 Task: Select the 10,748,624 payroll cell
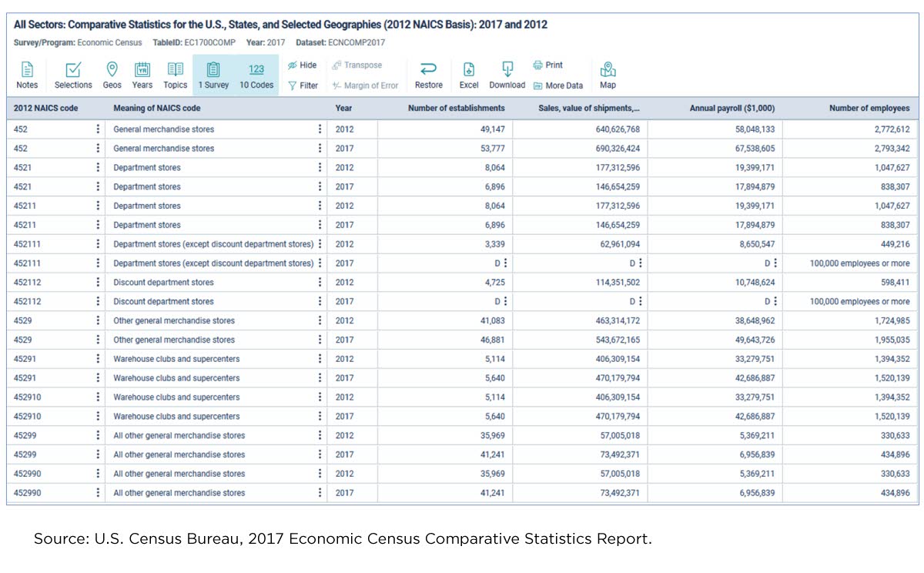(715, 282)
